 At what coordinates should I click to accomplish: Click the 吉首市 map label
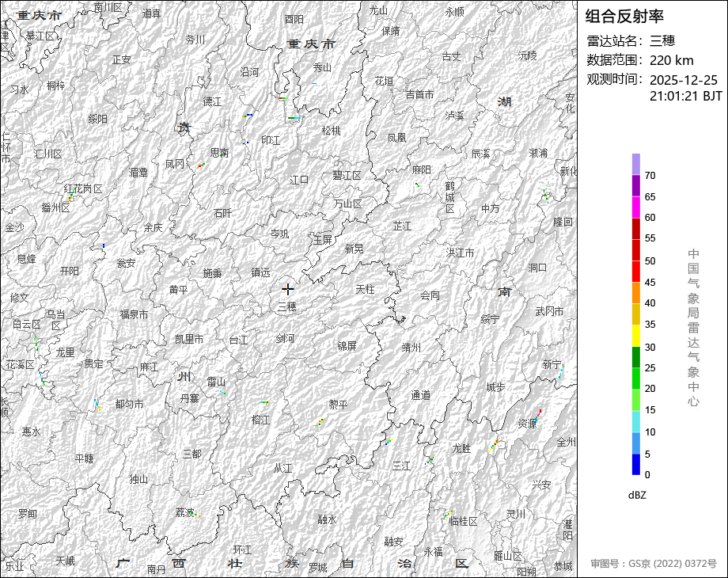tap(419, 95)
